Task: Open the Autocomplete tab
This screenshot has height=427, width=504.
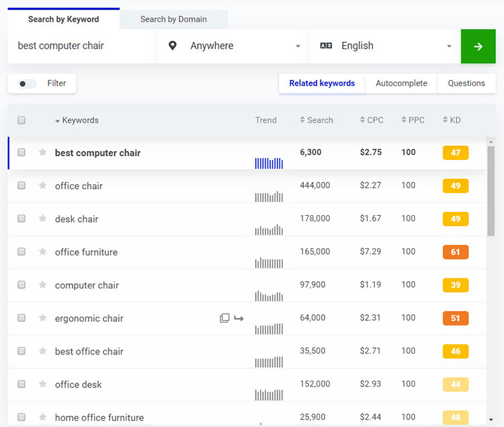Action: (401, 83)
